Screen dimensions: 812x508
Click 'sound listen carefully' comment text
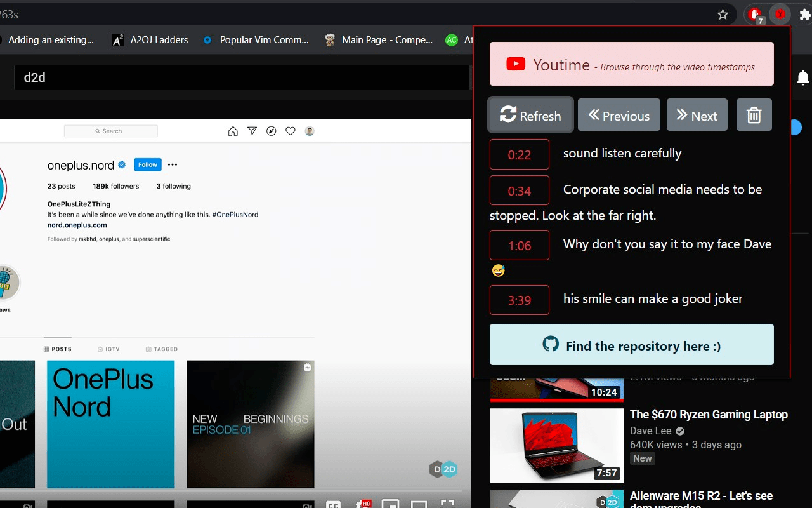click(x=622, y=154)
